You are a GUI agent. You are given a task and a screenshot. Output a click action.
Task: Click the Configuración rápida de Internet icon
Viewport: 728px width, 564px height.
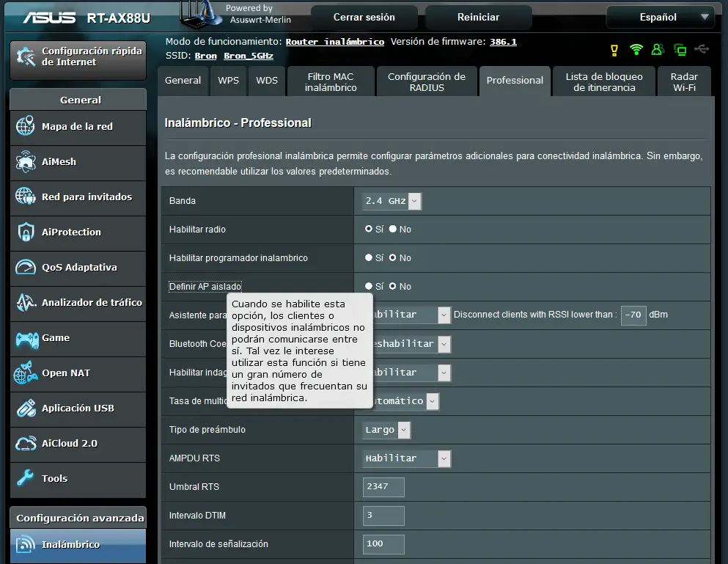(x=26, y=56)
